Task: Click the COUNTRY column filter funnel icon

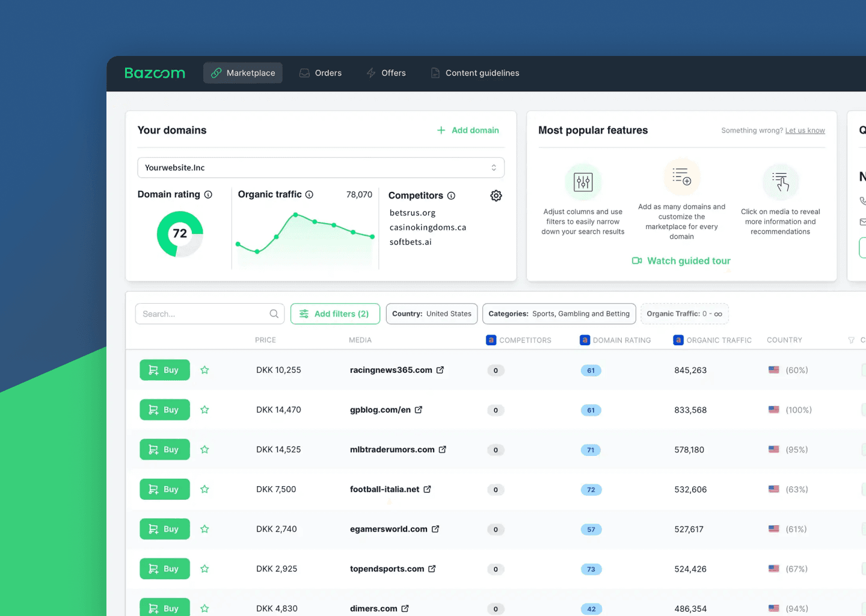Action: [x=851, y=340]
